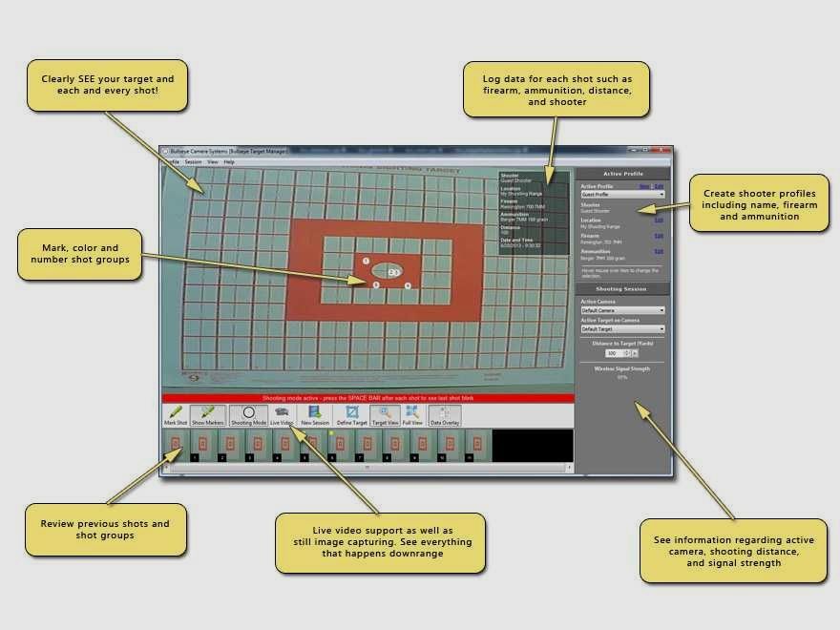Click the thumbnail strip's left scroll arrow
The image size is (840, 630).
point(166,468)
